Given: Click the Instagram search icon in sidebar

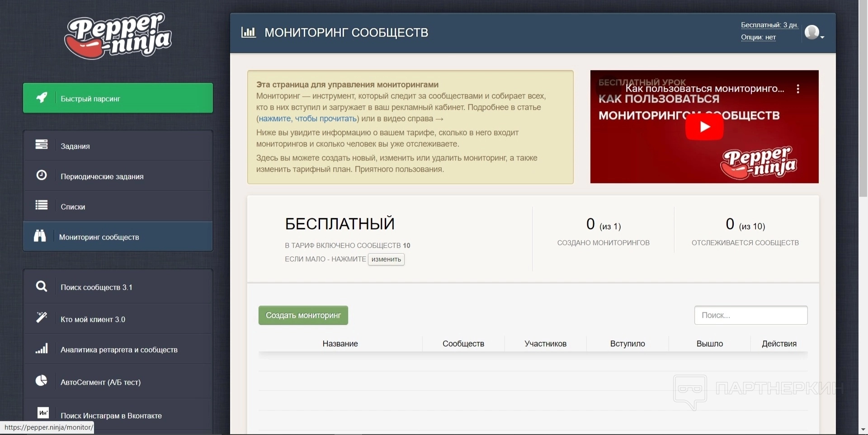Looking at the screenshot, I should click(x=43, y=413).
